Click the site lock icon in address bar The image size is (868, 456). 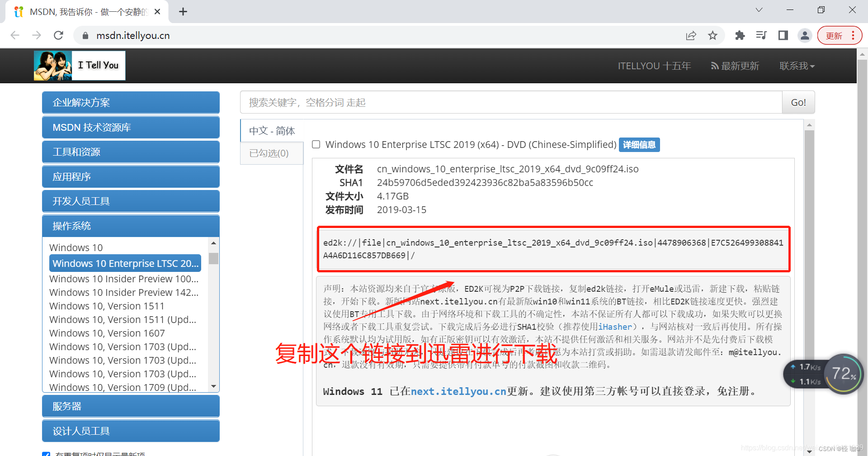[x=85, y=36]
